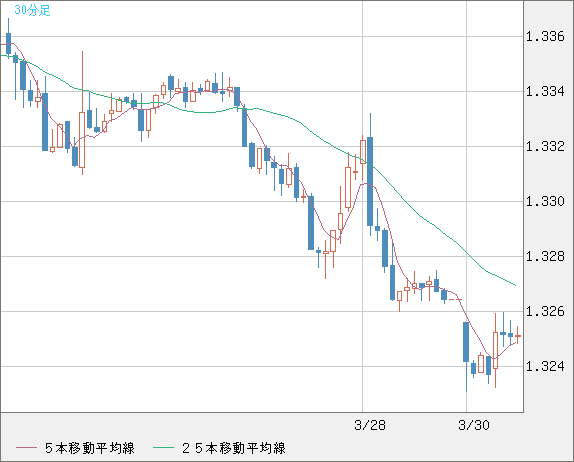Click the 3/28 date axis label
Image resolution: width=574 pixels, height=462 pixels.
click(x=370, y=425)
